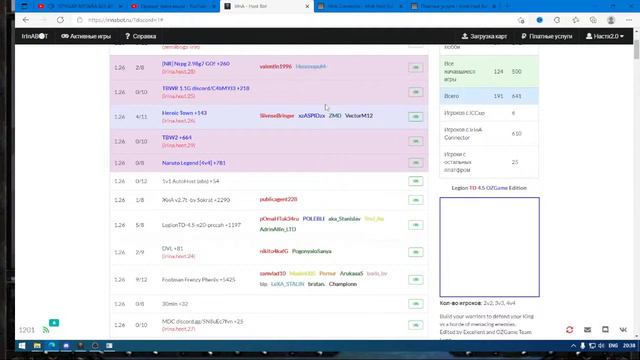Click the green RSS connection icon
640x360 pixels.
coord(46,330)
